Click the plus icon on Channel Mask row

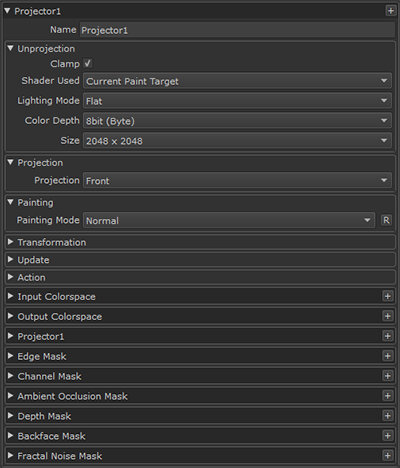[387, 376]
